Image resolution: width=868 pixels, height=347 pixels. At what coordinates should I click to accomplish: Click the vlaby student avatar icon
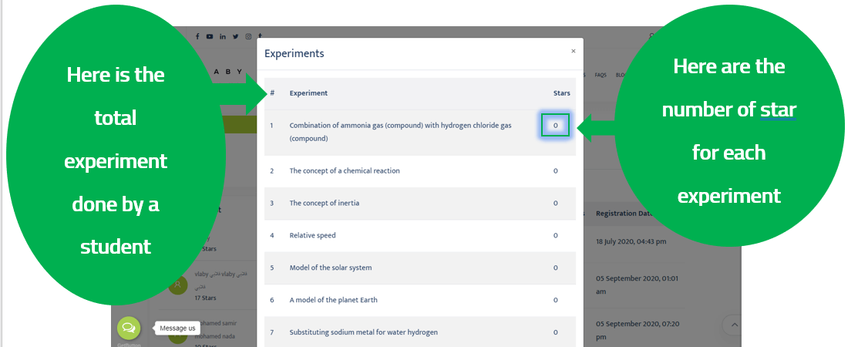tap(179, 285)
